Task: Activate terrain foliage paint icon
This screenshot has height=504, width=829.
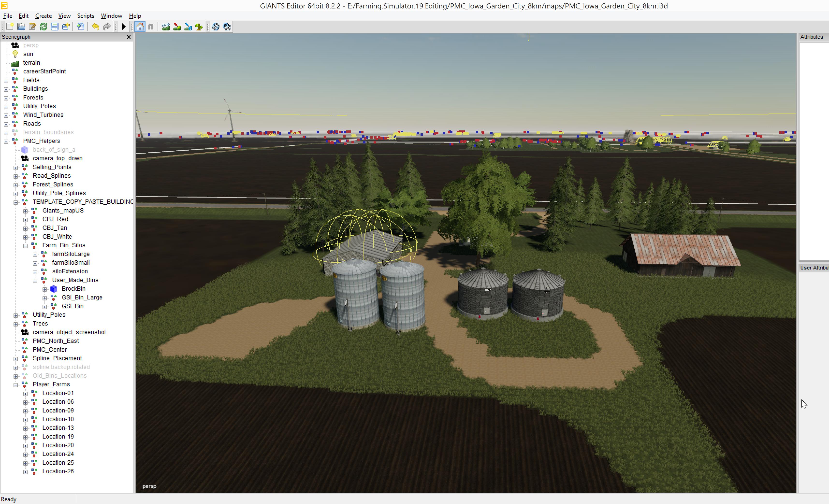Action: [x=199, y=27]
